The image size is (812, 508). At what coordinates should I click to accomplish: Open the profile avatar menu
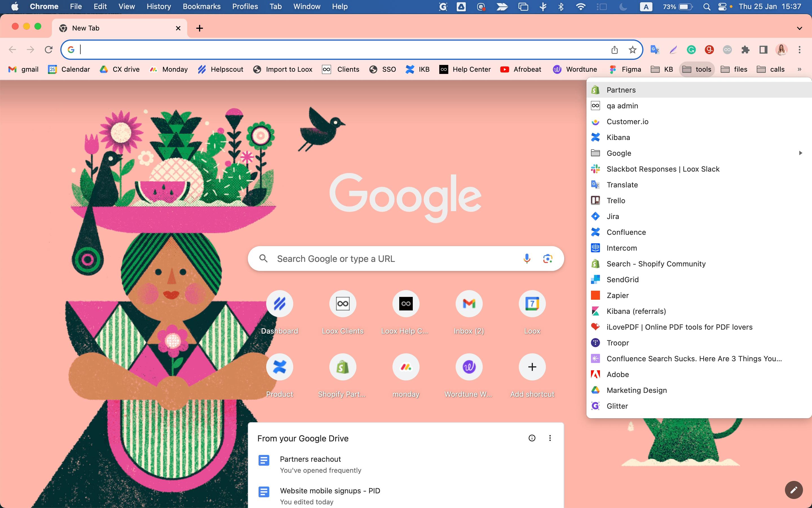pos(782,50)
